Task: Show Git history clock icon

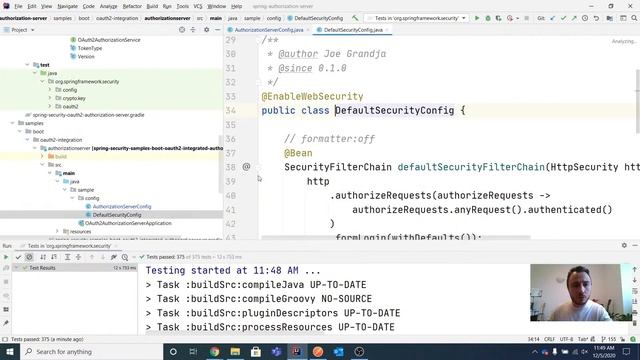Action: 585,18
